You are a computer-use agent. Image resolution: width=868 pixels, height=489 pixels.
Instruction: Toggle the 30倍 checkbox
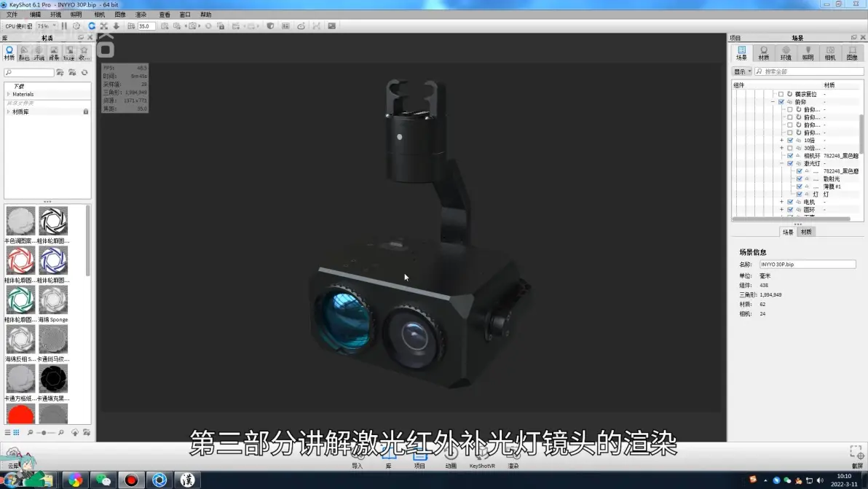click(790, 149)
